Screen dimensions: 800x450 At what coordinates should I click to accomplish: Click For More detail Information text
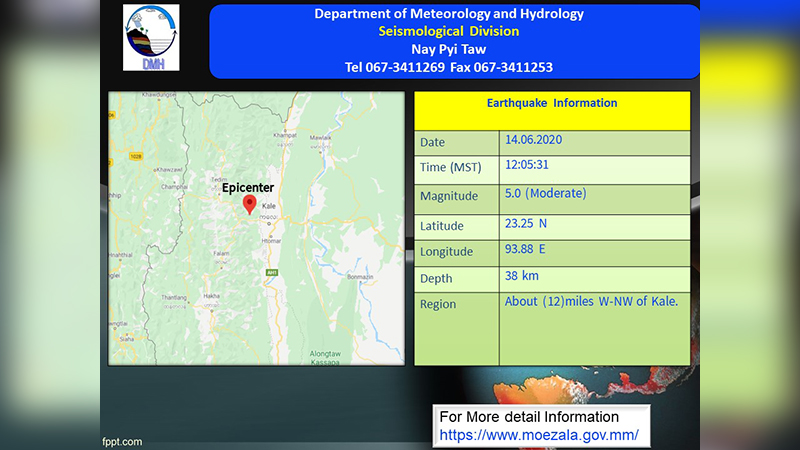point(529,417)
